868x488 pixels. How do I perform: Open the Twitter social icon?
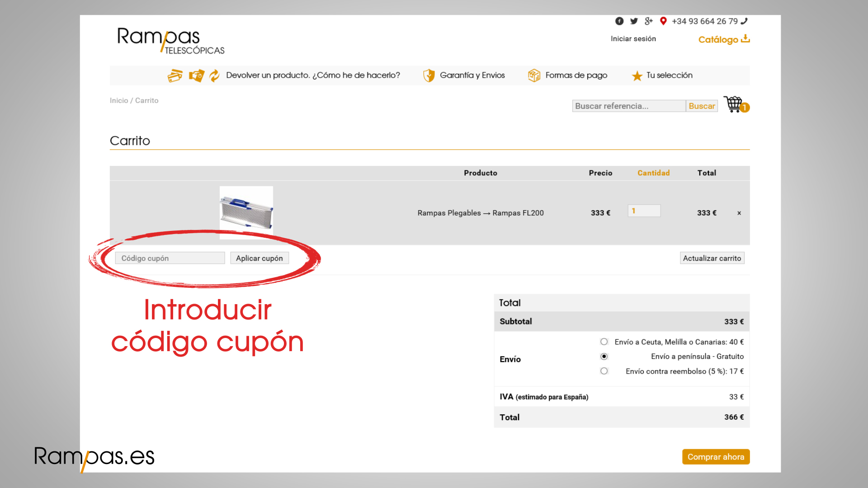(634, 21)
